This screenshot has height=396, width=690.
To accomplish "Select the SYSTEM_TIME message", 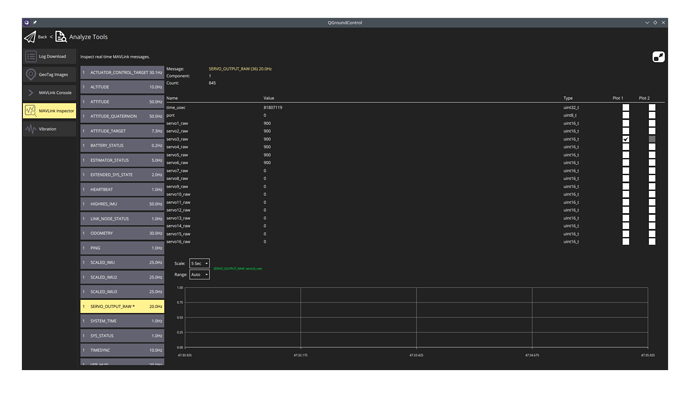I will [122, 321].
